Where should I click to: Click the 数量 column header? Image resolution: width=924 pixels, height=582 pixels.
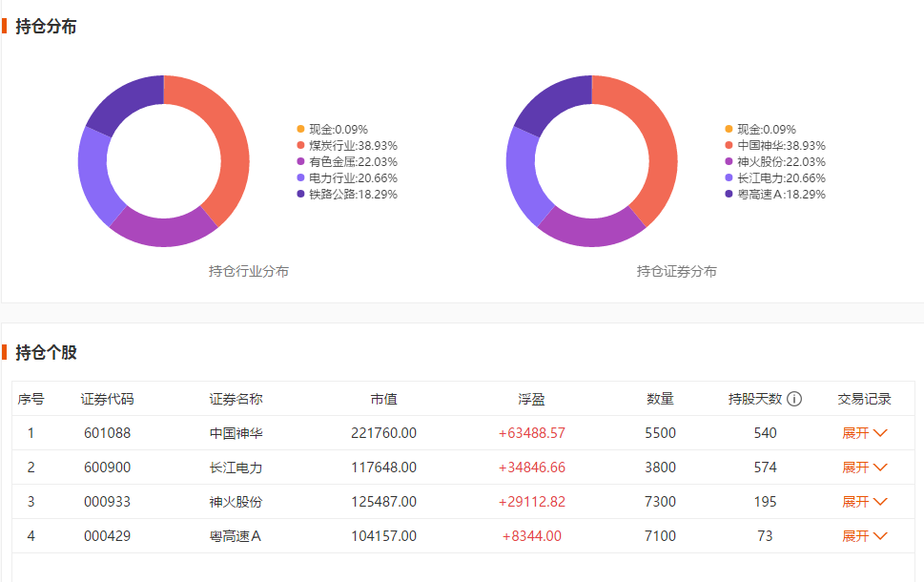click(660, 399)
